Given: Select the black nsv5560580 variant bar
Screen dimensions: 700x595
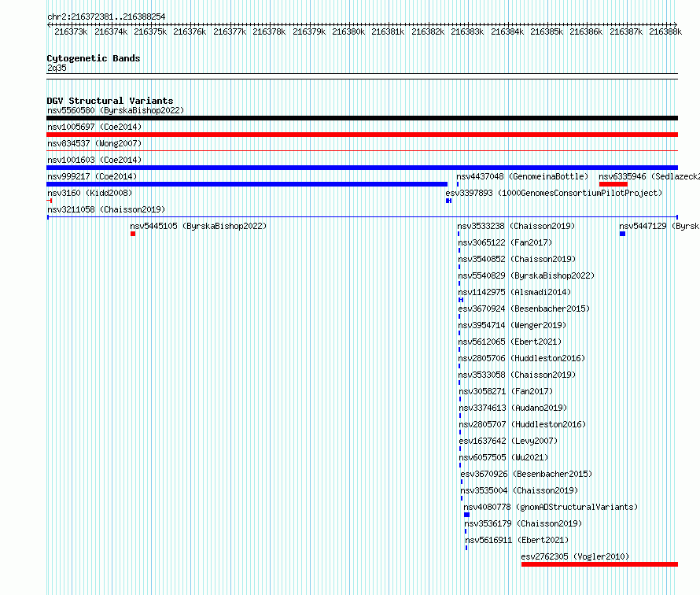Looking at the screenshot, I should point(362,118).
